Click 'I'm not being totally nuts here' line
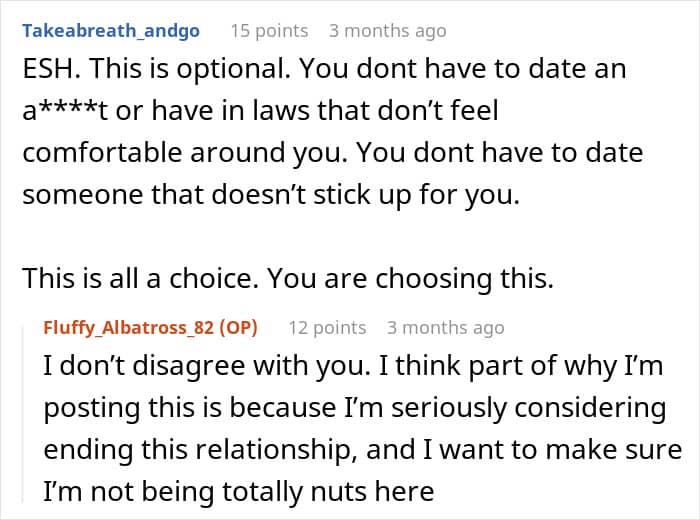The width and height of the screenshot is (700, 520). [x=238, y=491]
